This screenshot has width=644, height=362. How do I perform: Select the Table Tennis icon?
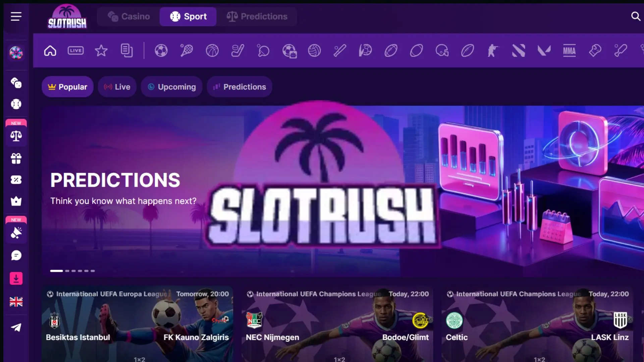(263, 51)
